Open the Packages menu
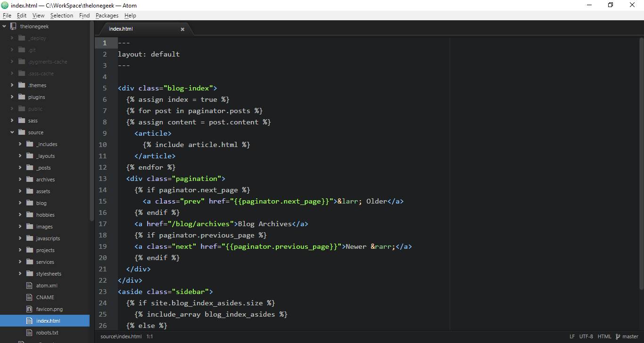Viewport: 644px width, 343px height. [107, 15]
